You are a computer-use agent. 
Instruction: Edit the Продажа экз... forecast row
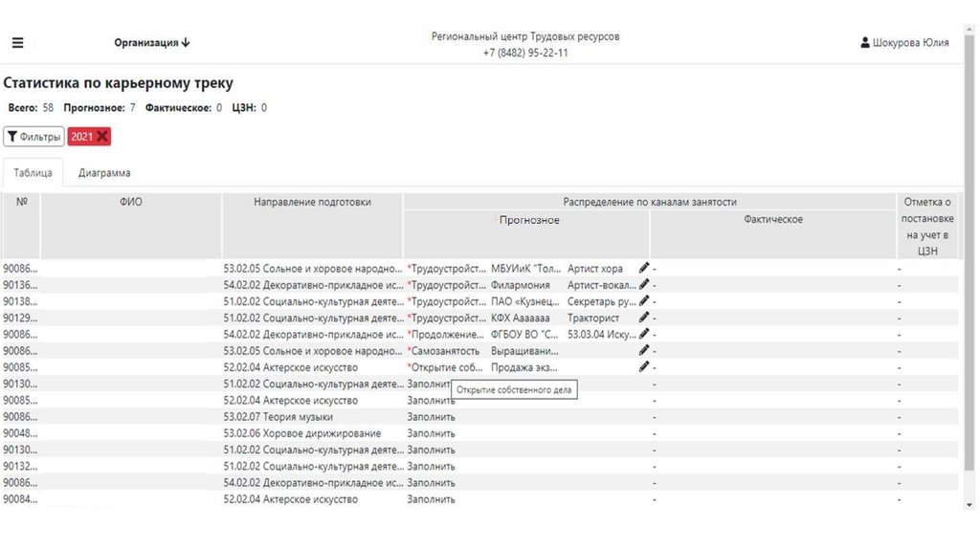(644, 367)
